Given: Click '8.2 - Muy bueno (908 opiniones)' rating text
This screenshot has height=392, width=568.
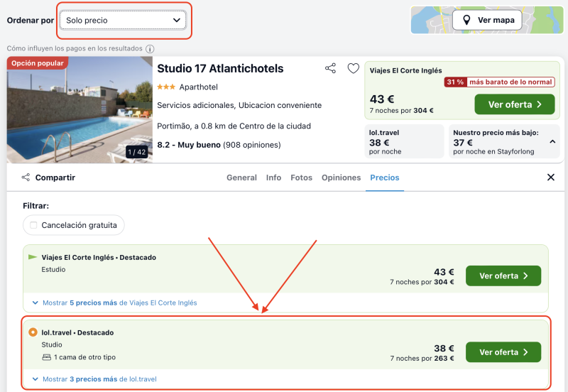Looking at the screenshot, I should tap(219, 145).
